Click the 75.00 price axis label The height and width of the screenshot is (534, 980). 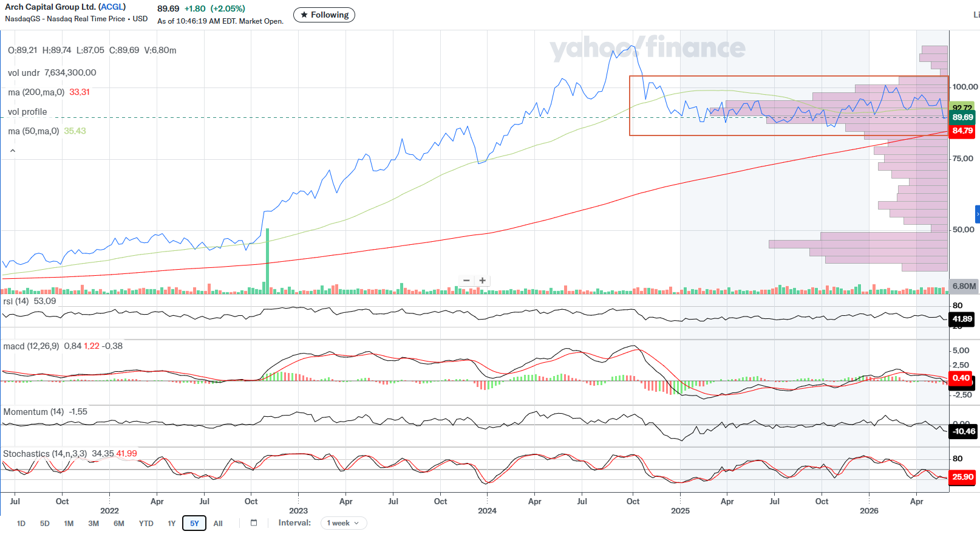(963, 159)
